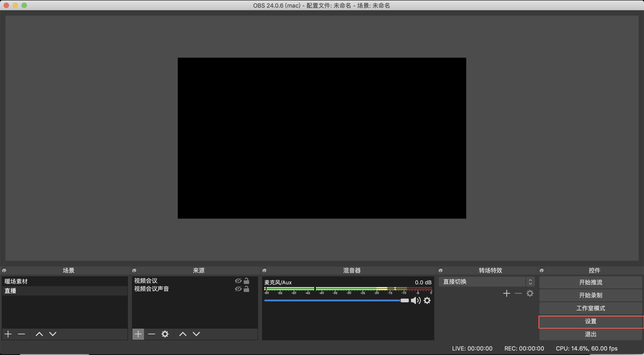
Task: Click the 麦克风/Aux channel label
Action: coord(278,282)
